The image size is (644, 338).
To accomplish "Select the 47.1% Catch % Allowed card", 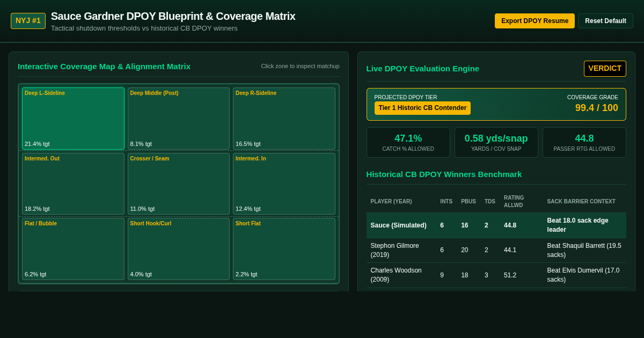I will pyautogui.click(x=408, y=142).
